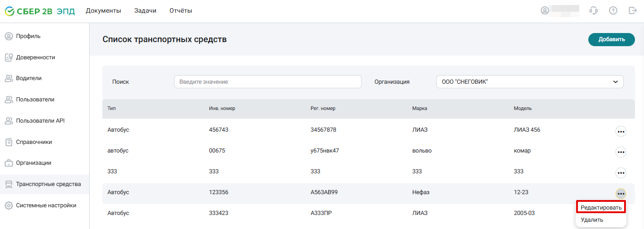
Task: Click the СБЕР 2В ЭПД logo
Action: (40, 11)
